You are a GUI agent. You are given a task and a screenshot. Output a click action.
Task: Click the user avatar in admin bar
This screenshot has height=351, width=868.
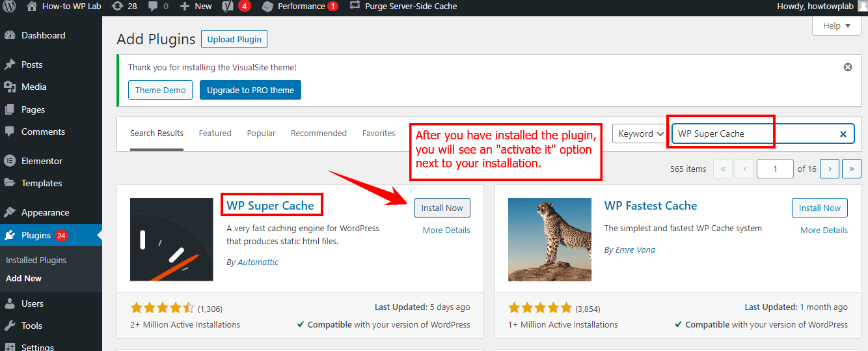(861, 7)
